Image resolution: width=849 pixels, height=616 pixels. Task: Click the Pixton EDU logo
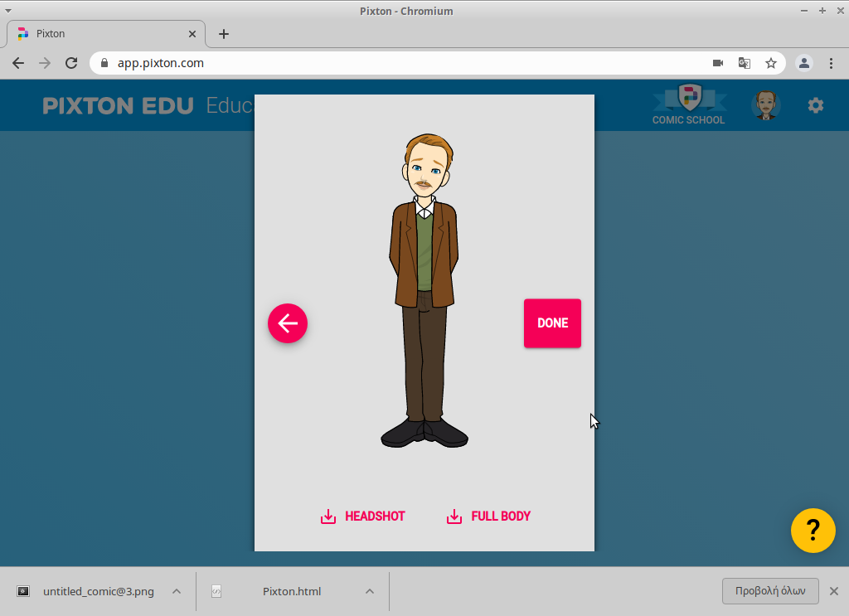pyautogui.click(x=118, y=106)
